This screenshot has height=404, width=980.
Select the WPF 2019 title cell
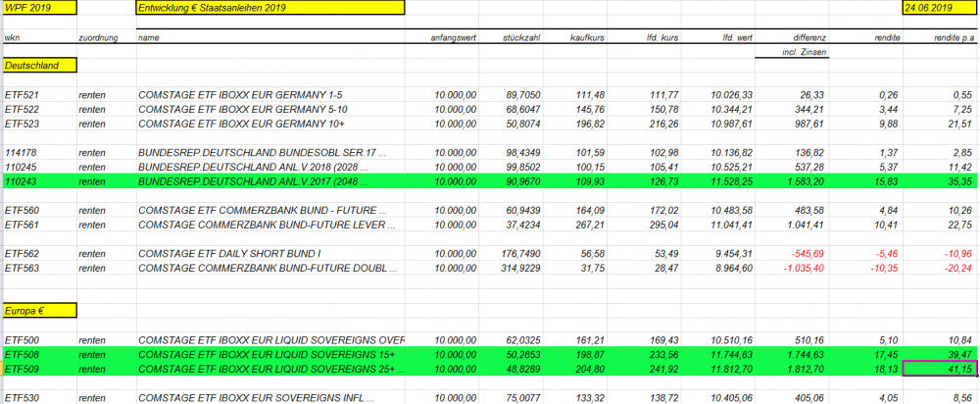[40, 8]
